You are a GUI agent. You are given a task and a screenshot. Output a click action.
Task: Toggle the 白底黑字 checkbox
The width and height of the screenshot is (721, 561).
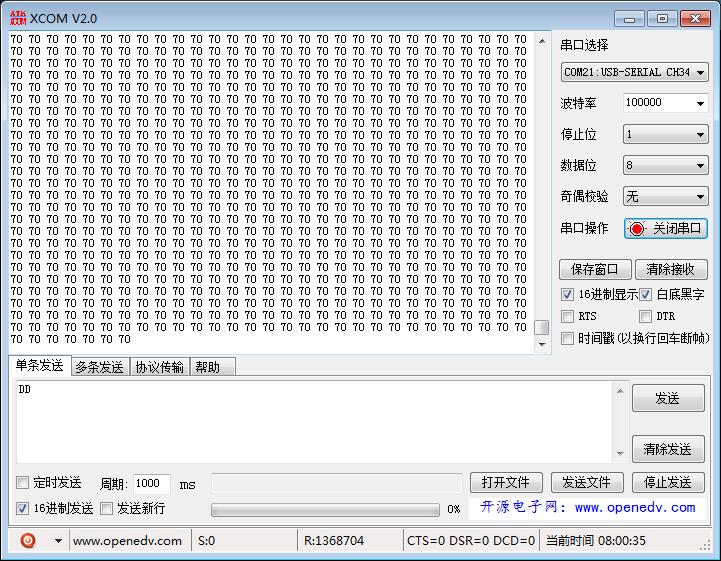pyautogui.click(x=646, y=294)
